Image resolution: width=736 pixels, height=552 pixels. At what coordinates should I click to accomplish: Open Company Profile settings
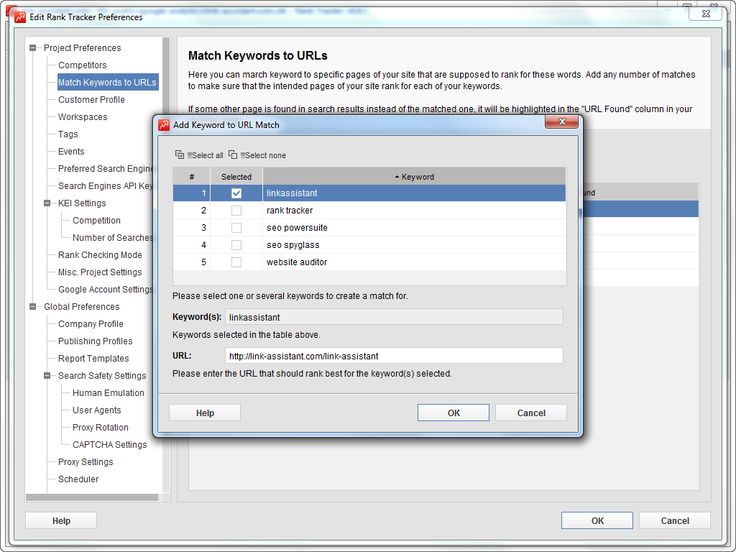pyautogui.click(x=91, y=324)
